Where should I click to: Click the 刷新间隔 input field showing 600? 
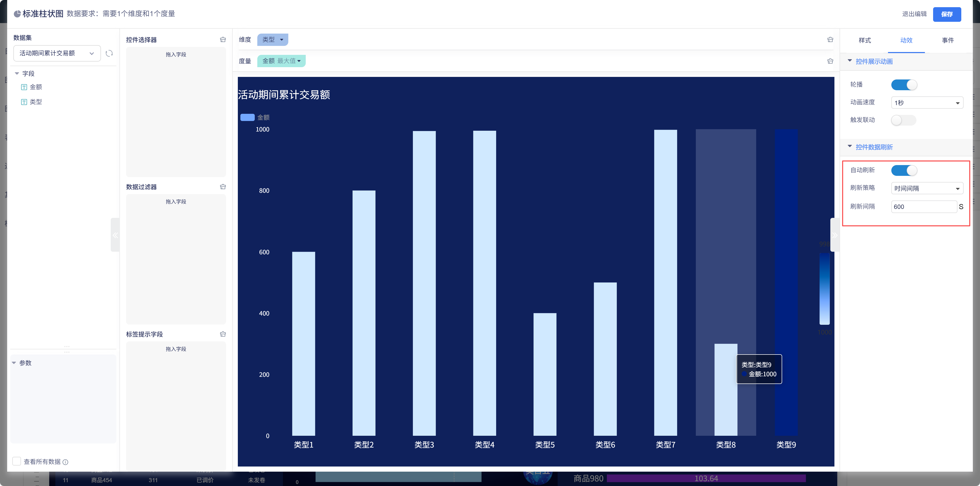(924, 207)
